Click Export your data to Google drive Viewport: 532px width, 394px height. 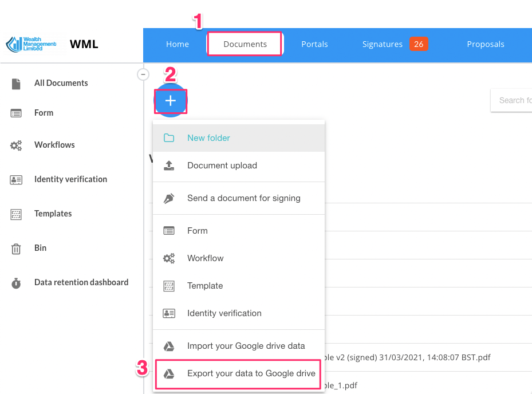[x=251, y=373]
